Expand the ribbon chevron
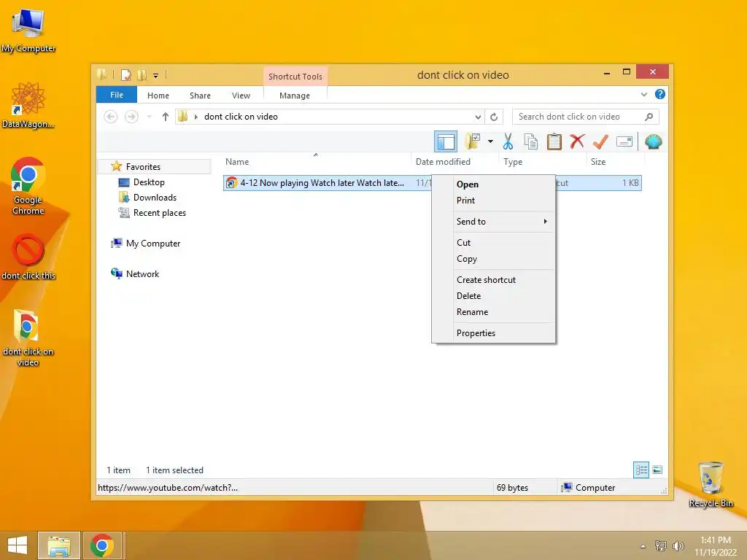This screenshot has height=560, width=747. [643, 94]
